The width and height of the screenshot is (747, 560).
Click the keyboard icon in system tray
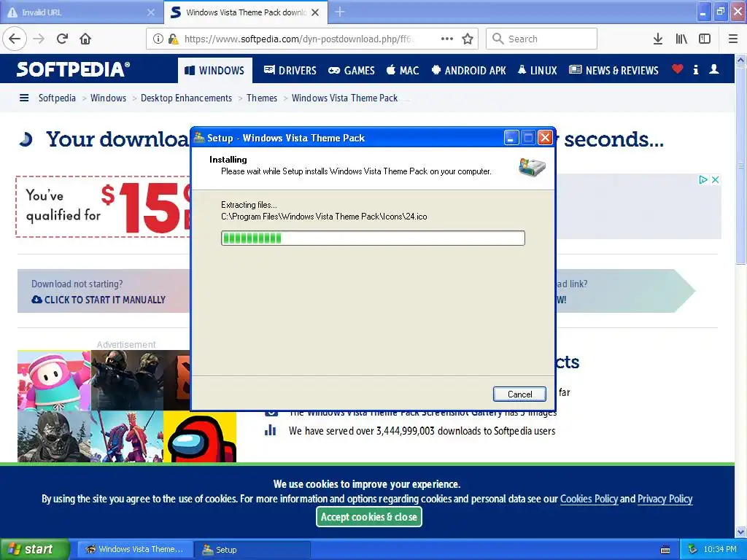[x=665, y=550]
